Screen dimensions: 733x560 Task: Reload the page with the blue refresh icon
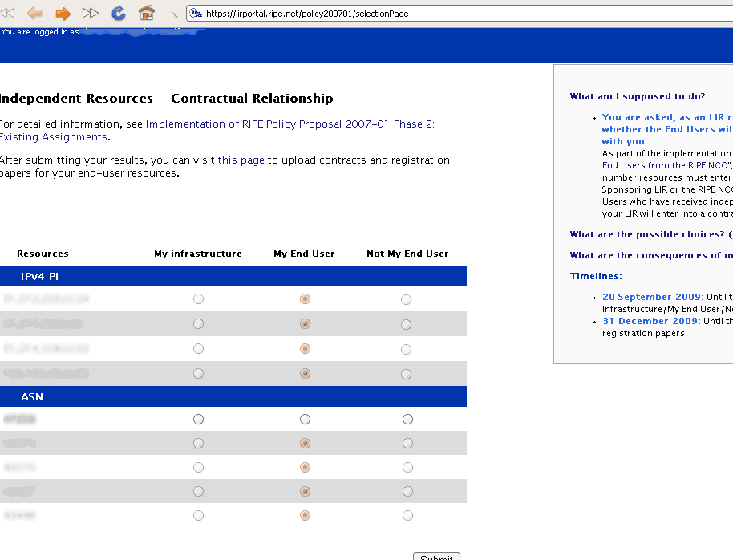pos(119,13)
